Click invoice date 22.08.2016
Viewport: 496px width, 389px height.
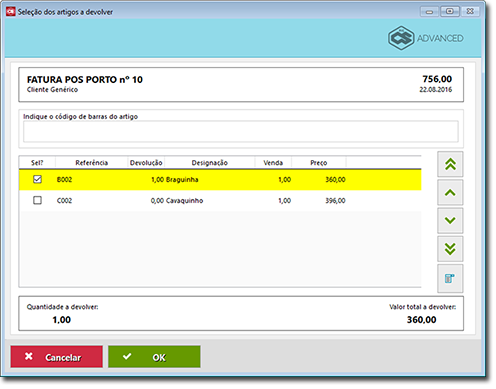point(436,89)
